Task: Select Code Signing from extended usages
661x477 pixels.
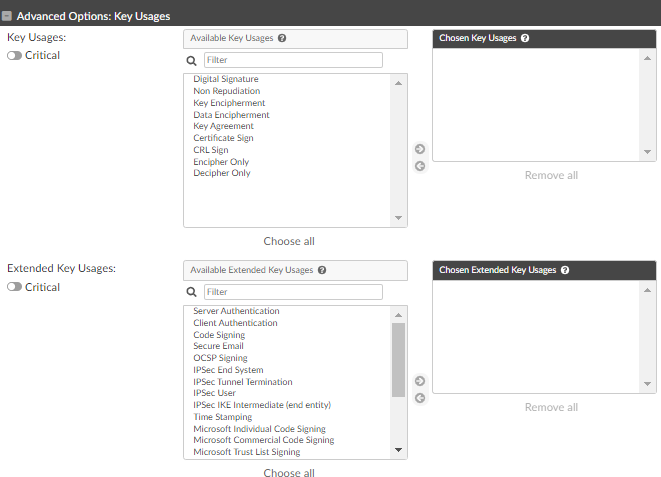Action: click(219, 335)
